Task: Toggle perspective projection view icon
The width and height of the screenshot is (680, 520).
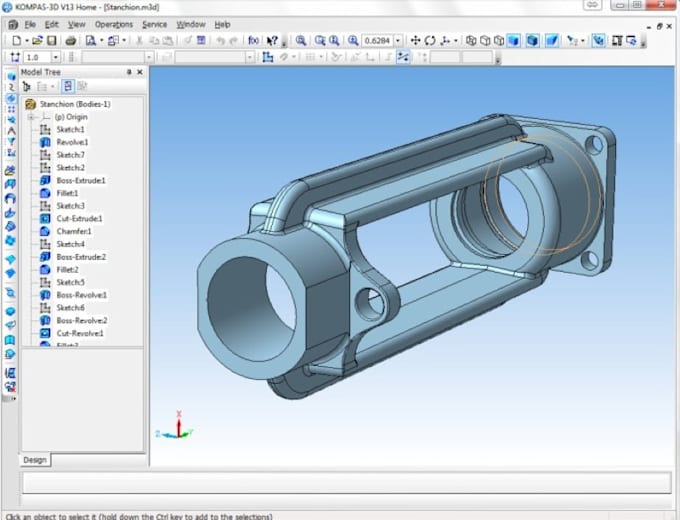Action: (552, 40)
